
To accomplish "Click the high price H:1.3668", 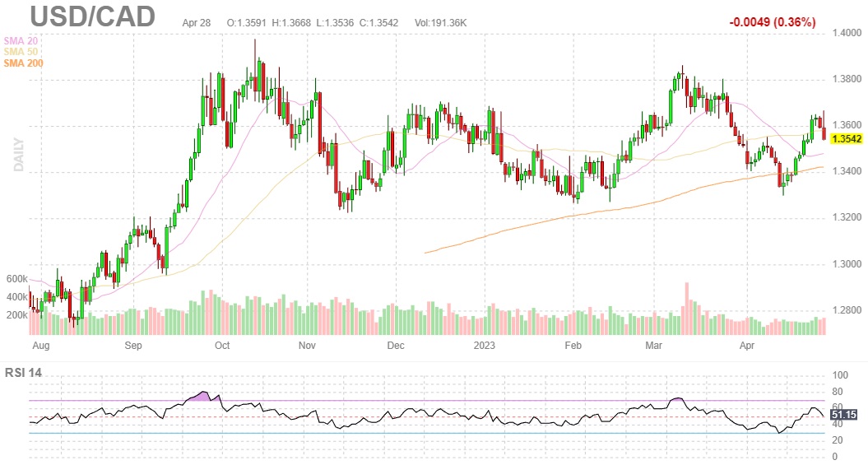I will coord(291,23).
